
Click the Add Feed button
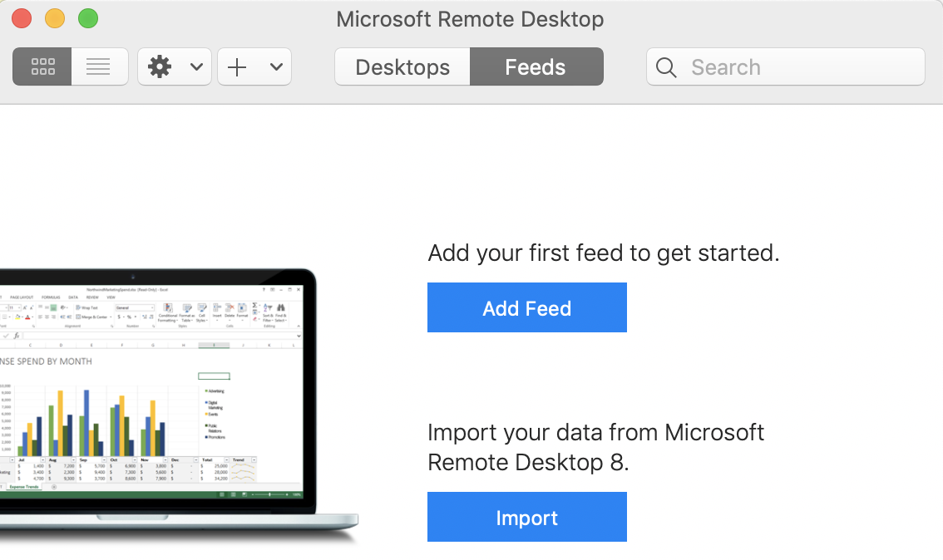click(x=527, y=307)
